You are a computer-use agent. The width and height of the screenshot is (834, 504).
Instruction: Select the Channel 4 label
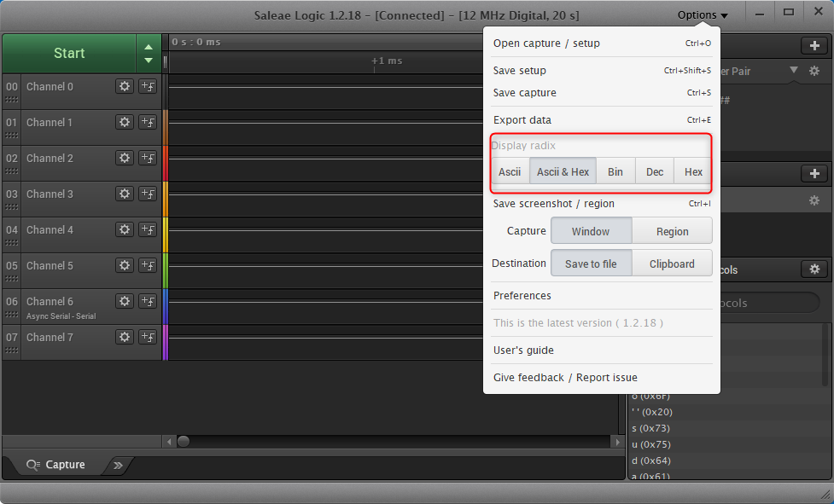(x=50, y=230)
